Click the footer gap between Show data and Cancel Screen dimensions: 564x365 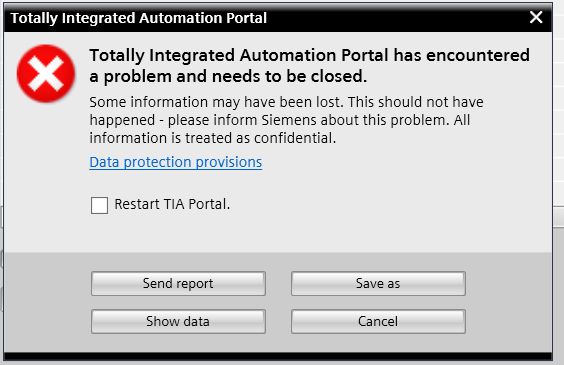[x=278, y=321]
